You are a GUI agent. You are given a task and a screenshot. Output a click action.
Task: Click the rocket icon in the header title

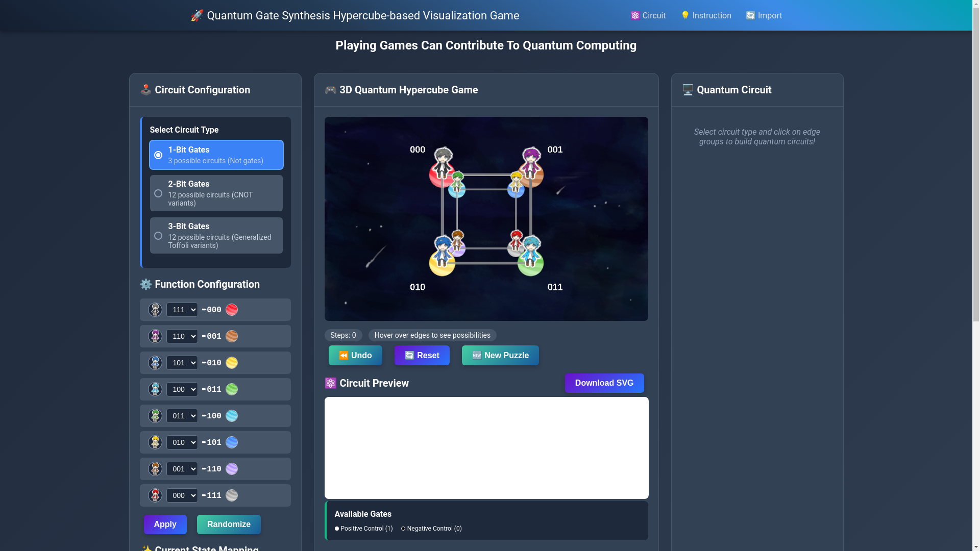(197, 15)
